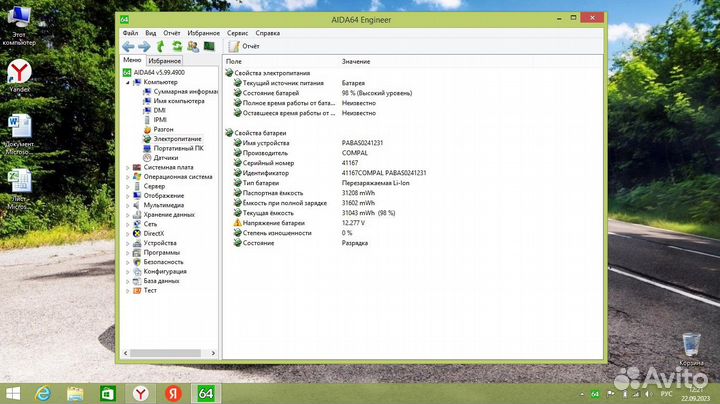Open the Избранное menu
The width and height of the screenshot is (720, 404).
[x=203, y=33]
